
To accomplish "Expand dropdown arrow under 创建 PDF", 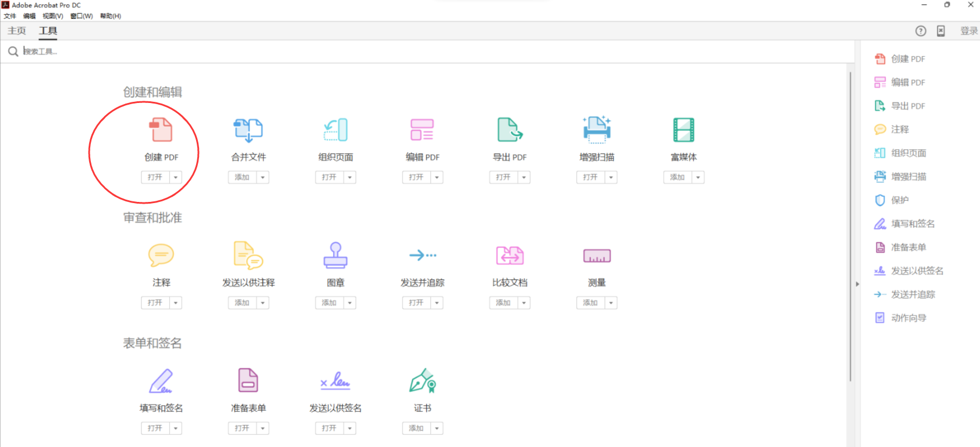I will [176, 177].
